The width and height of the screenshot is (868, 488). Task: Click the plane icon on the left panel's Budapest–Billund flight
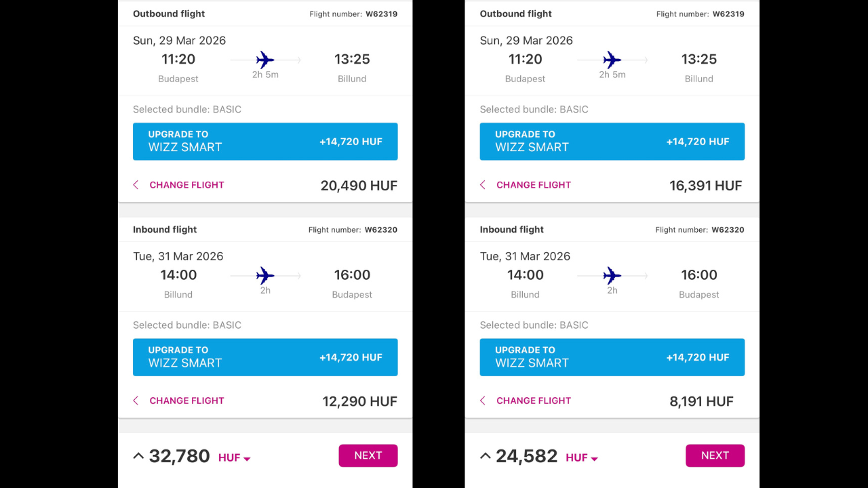pos(265,60)
